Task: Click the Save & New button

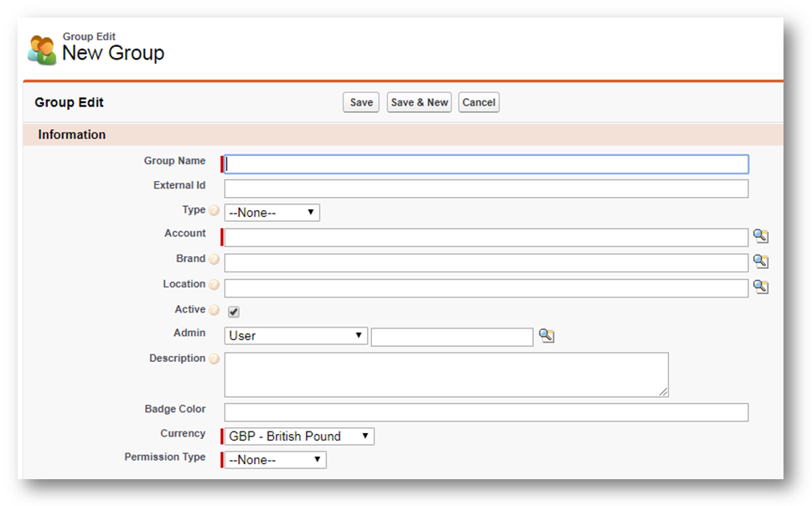Action: (420, 102)
